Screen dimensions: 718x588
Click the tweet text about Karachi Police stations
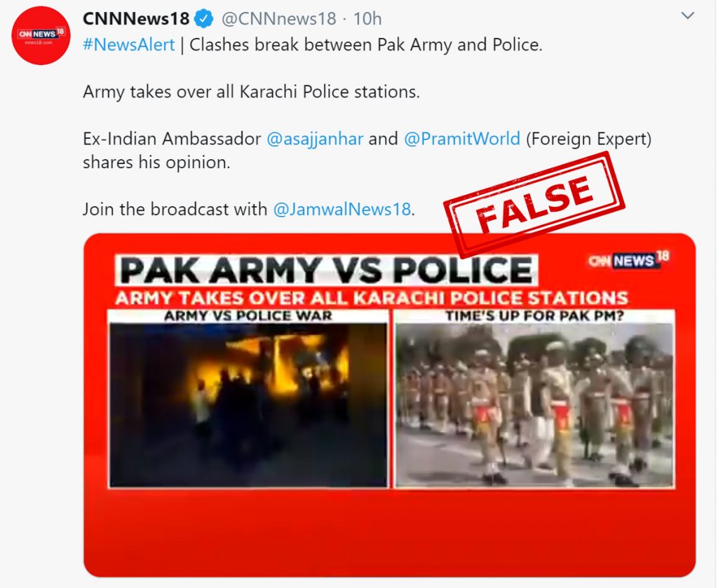click(252, 92)
